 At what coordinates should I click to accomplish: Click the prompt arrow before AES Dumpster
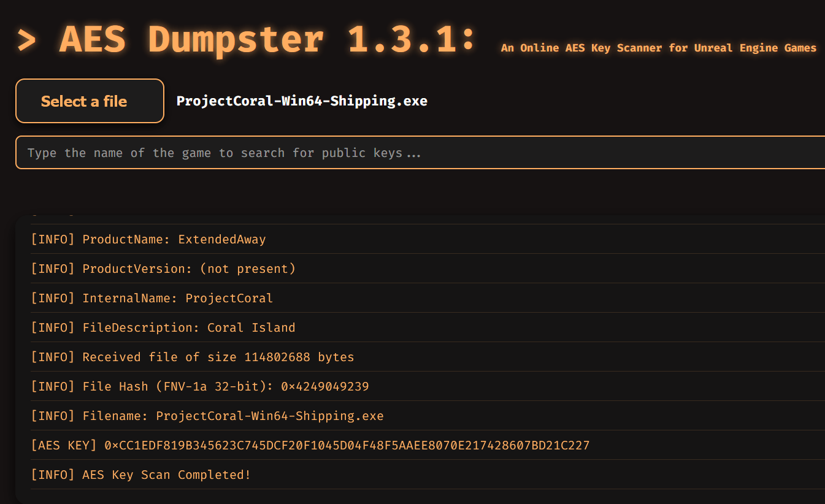(27, 40)
